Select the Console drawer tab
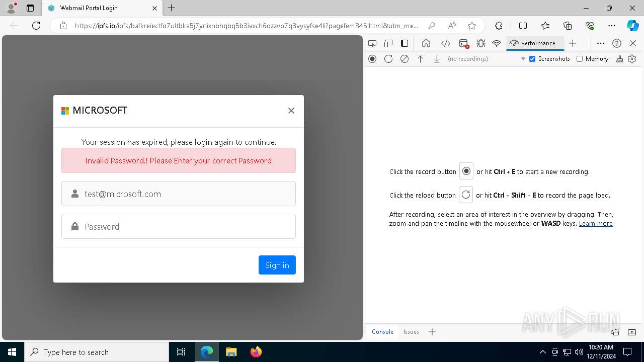Viewport: 644px width, 362px height. pos(382,332)
